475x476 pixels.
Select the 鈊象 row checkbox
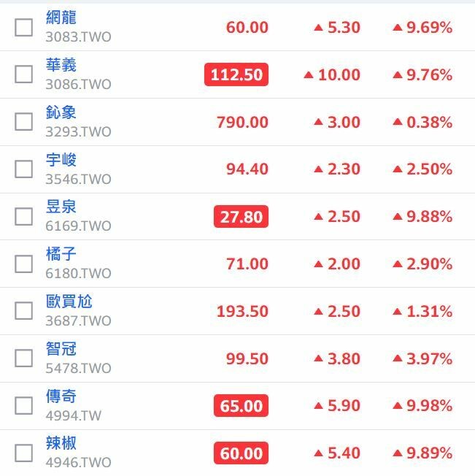[23, 122]
